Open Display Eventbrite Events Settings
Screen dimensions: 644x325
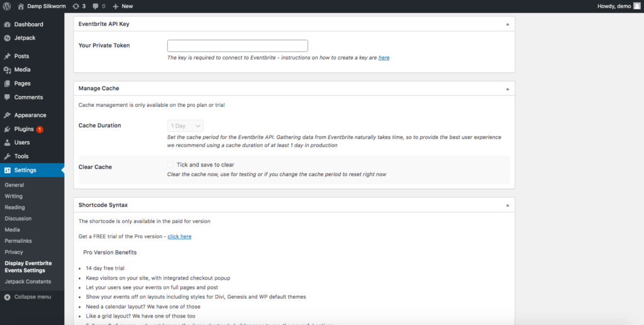28,267
